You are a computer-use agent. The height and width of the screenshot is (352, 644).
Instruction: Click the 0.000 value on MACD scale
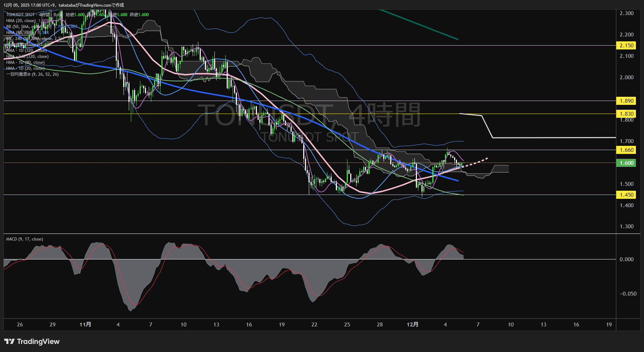point(626,259)
